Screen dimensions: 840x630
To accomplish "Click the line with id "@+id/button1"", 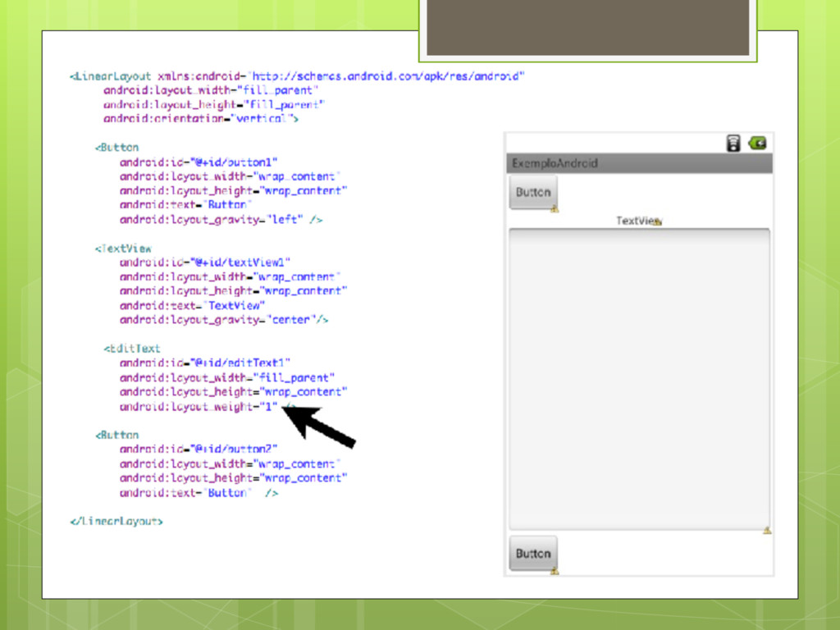I will point(199,162).
